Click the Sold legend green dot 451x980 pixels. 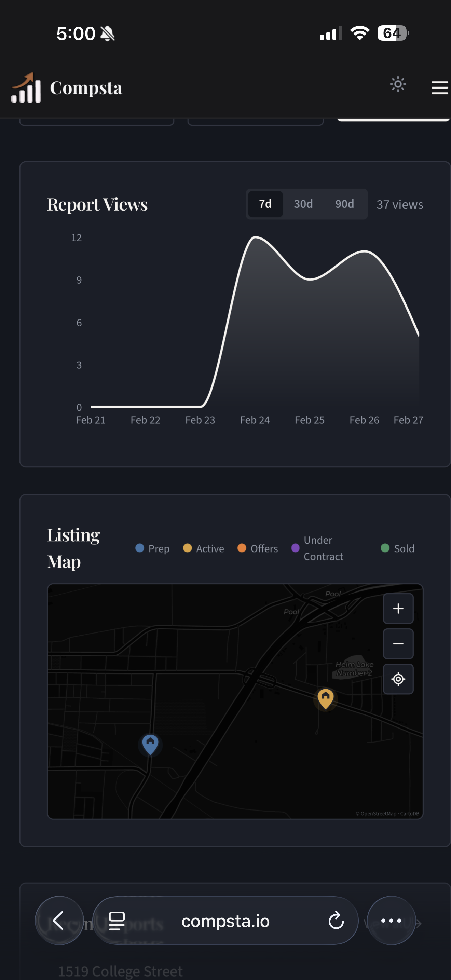(x=385, y=548)
